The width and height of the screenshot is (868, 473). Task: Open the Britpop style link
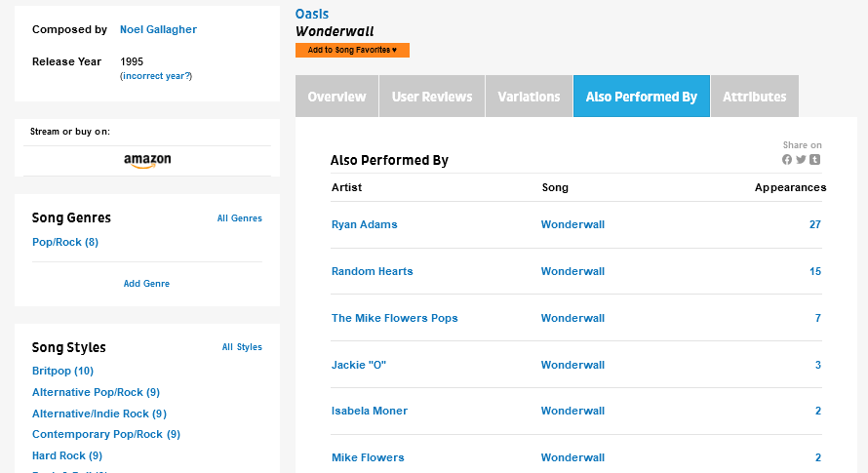[x=62, y=371]
